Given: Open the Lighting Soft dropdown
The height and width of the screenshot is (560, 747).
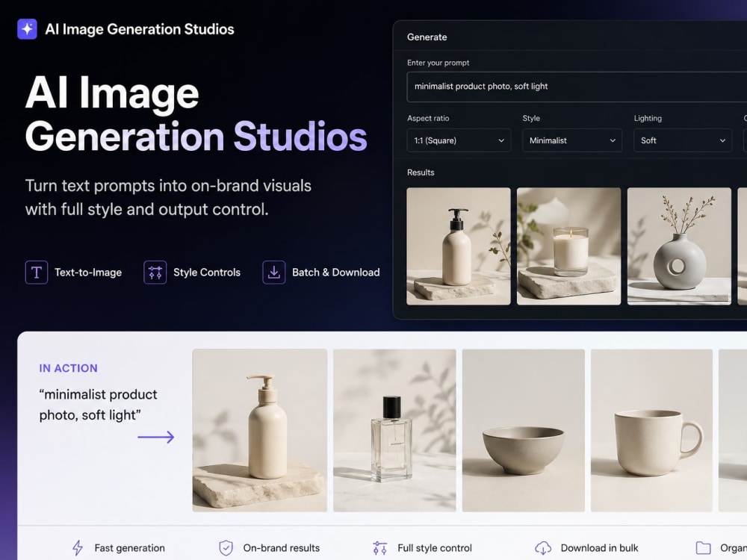Looking at the screenshot, I should point(683,140).
